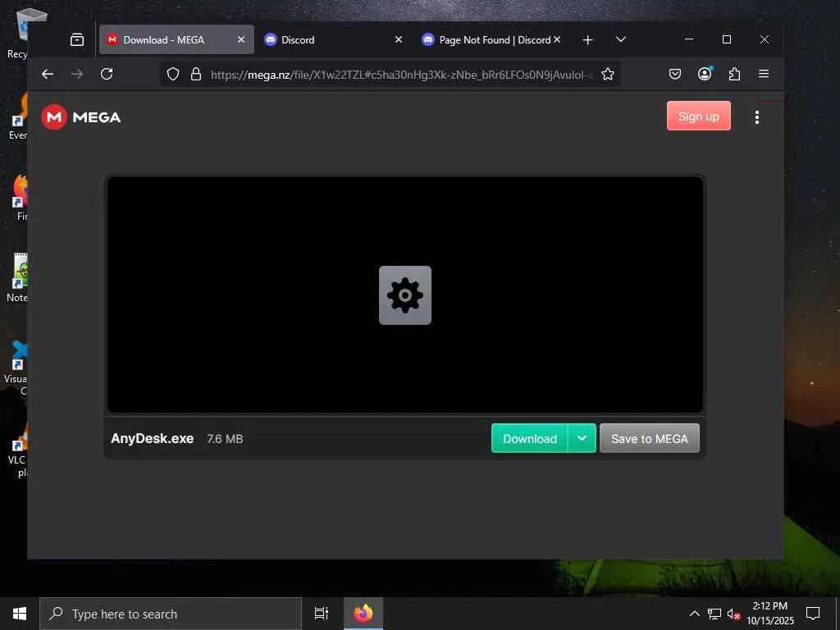Go back to the previous page
Screen dimensions: 840x630
48,74
